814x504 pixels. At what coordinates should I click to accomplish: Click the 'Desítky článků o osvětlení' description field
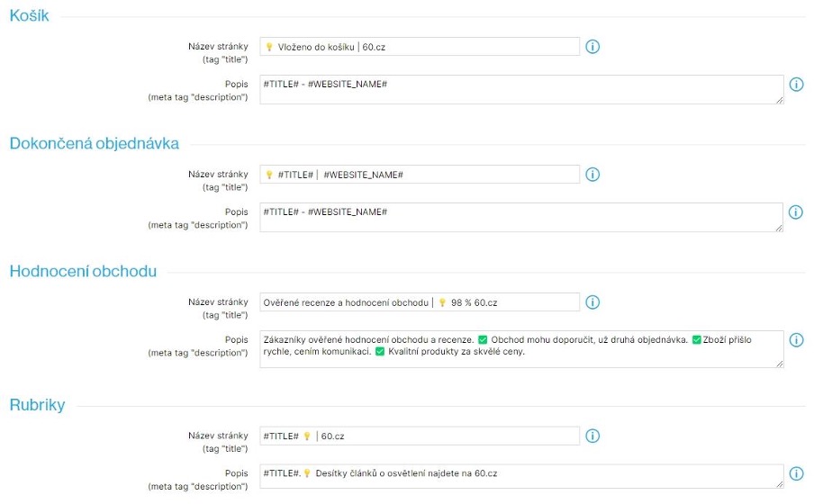pos(520,476)
